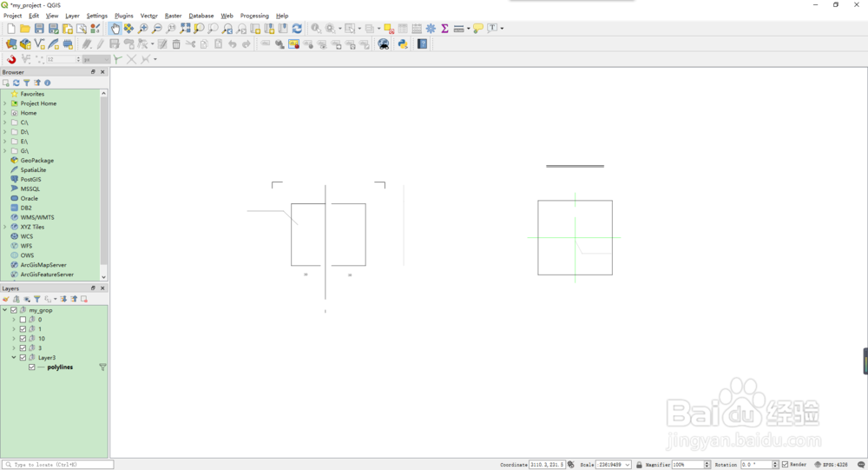Open the Plugins menu
The height and width of the screenshot is (470, 868).
coord(123,16)
